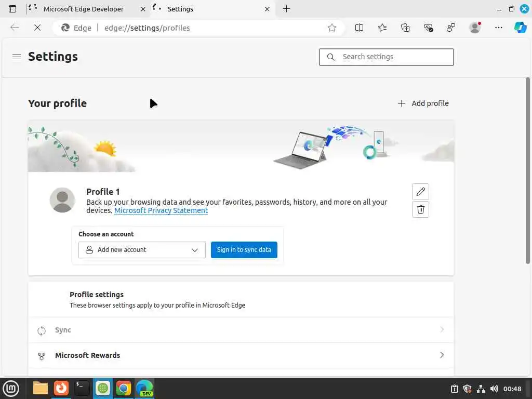Launch Google Chrome from taskbar
532x399 pixels.
(x=124, y=388)
